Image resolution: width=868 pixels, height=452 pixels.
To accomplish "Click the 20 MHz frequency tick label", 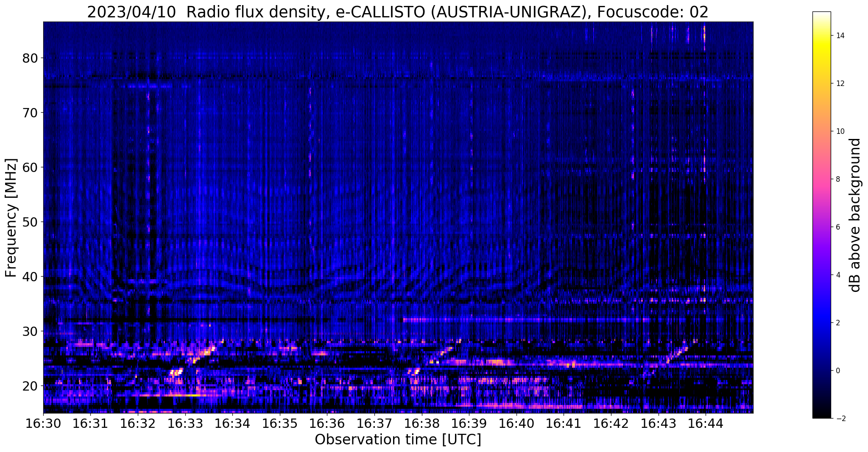I will click(x=29, y=385).
